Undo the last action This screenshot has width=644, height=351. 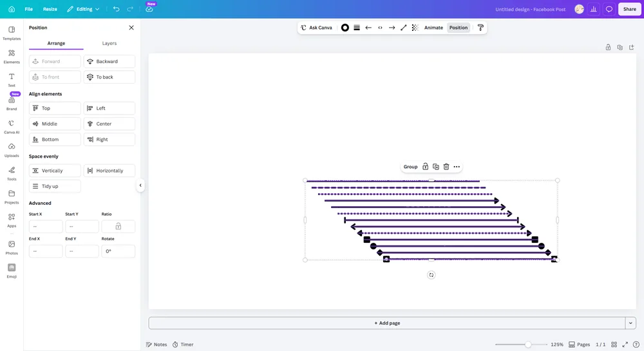click(116, 9)
